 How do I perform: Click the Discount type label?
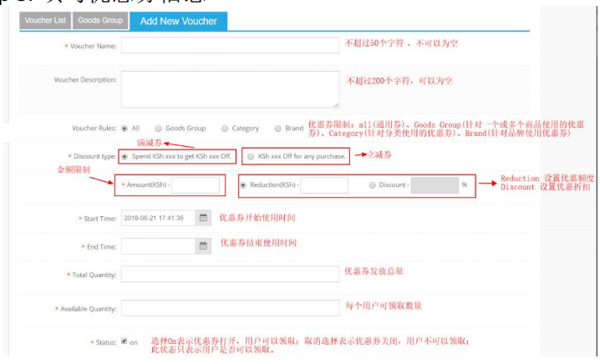click(x=95, y=156)
